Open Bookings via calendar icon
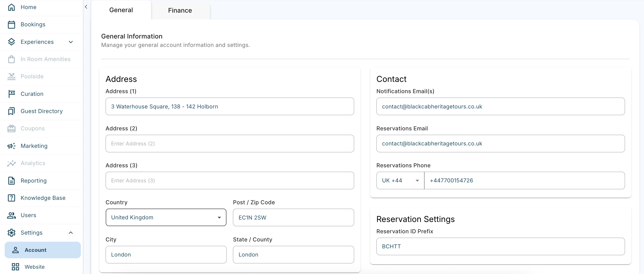 (x=12, y=25)
